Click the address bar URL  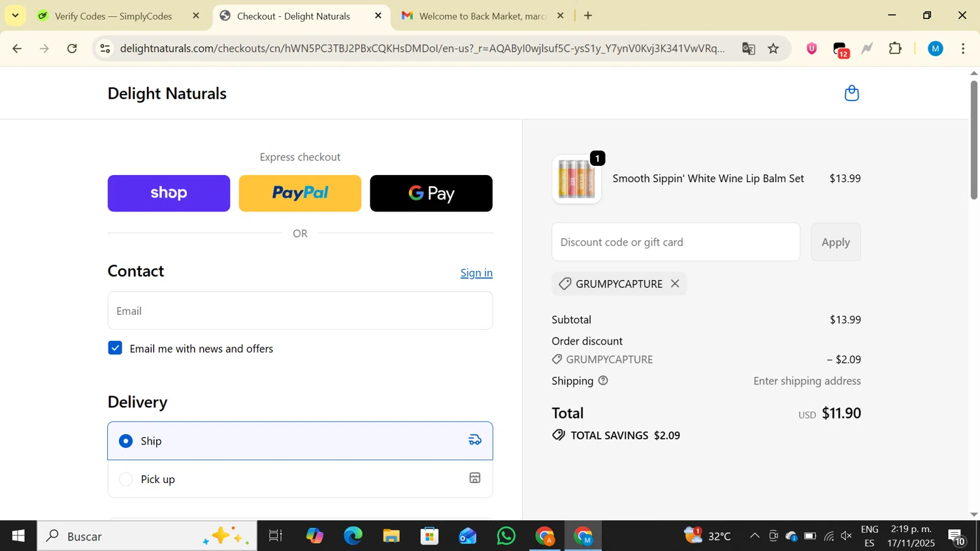(423, 49)
